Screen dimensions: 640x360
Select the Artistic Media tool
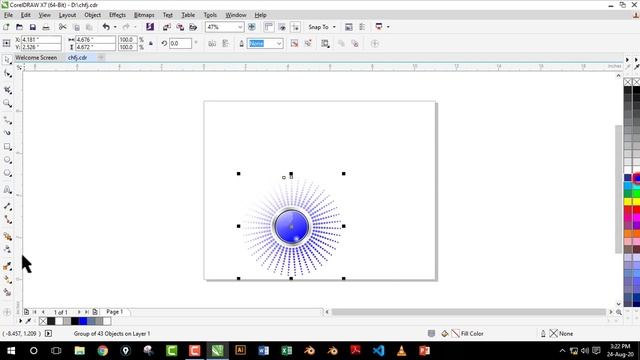[x=7, y=133]
